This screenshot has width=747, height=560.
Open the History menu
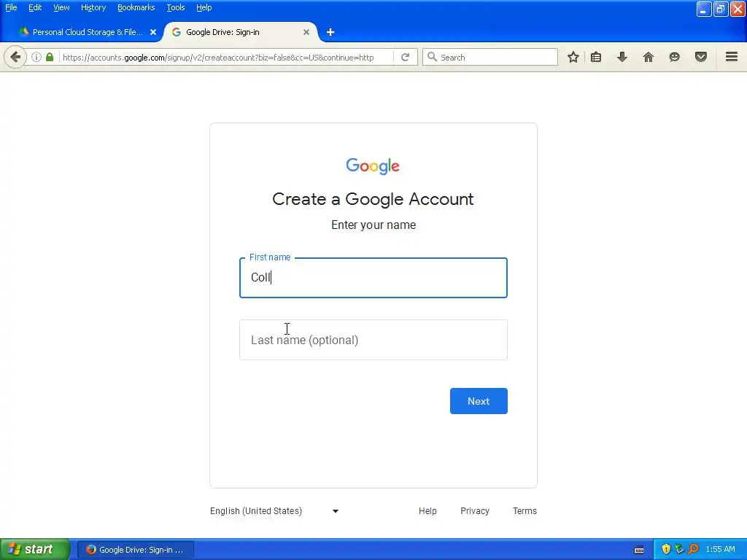coord(93,7)
